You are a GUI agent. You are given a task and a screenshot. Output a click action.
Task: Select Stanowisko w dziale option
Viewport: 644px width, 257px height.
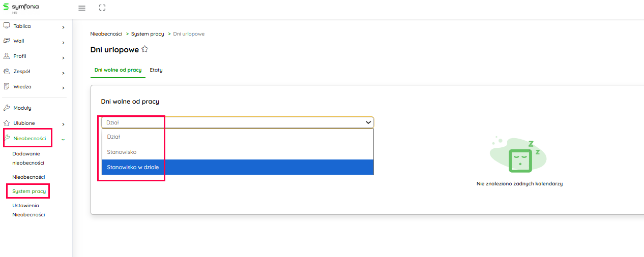[x=238, y=167]
